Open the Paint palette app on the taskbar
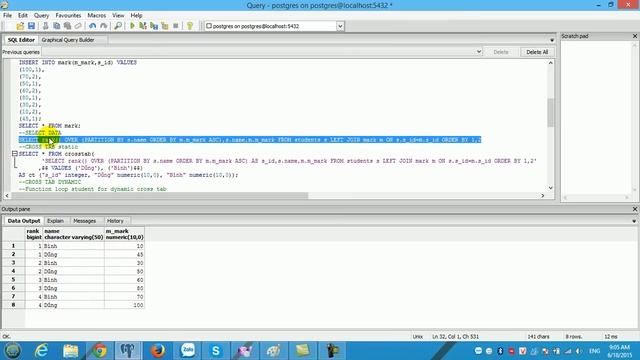640x360 pixels. (273, 351)
